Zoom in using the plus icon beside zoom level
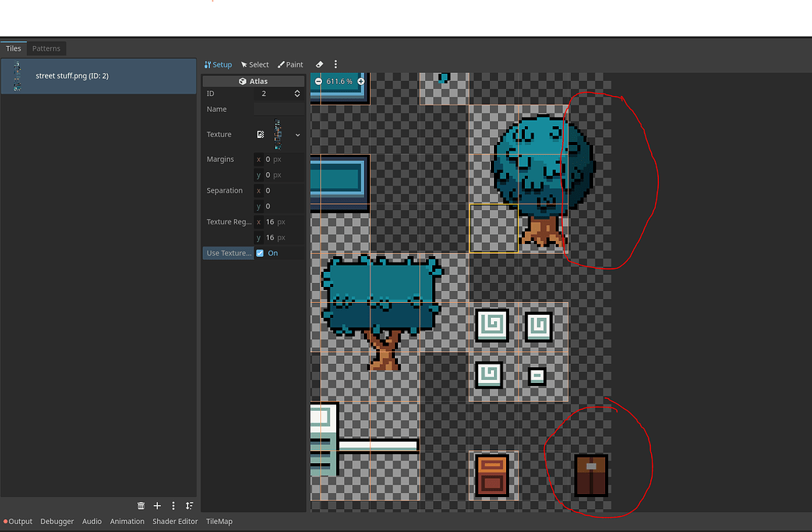Screen dimensions: 812x532 click(x=361, y=81)
